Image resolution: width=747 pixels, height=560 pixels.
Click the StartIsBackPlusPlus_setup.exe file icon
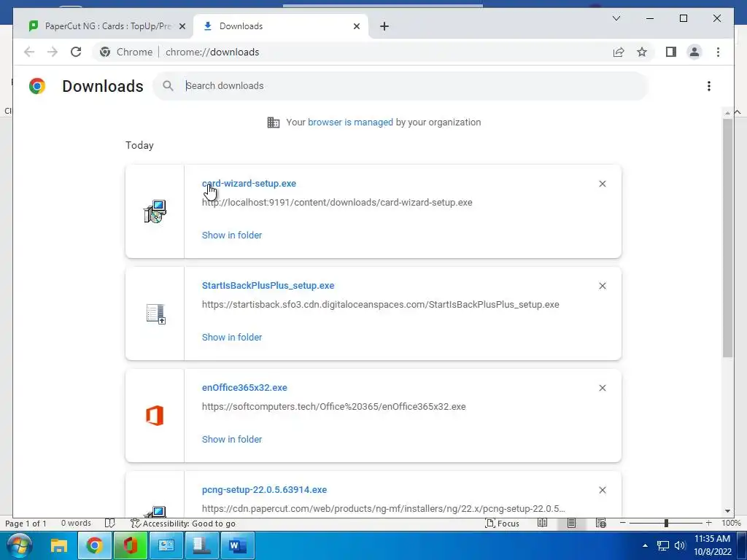click(156, 314)
